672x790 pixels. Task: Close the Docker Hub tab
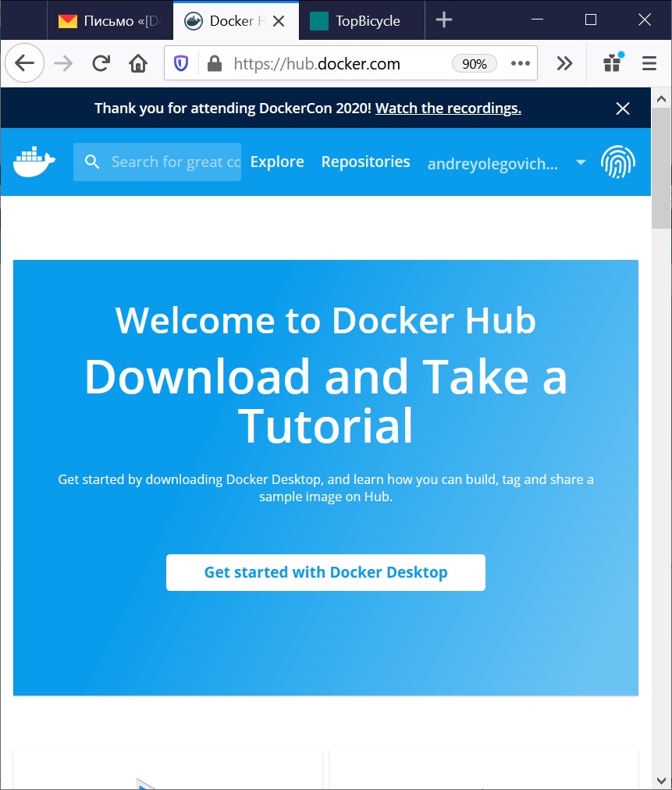click(279, 21)
